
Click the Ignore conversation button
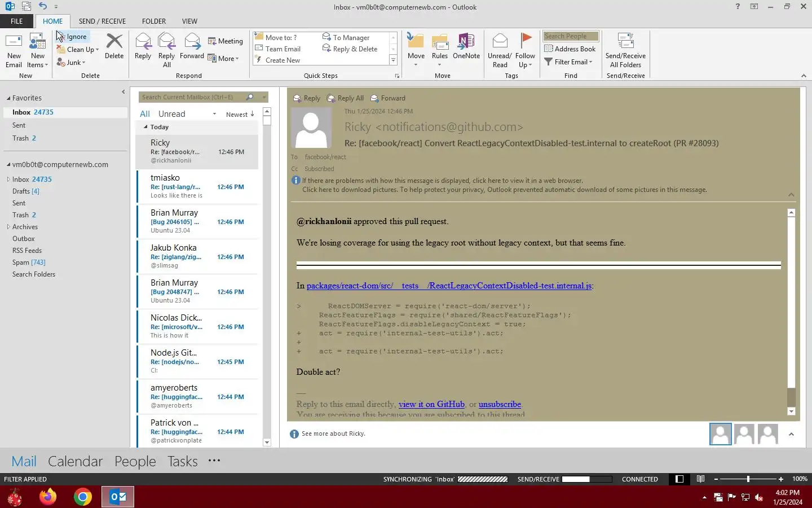click(72, 37)
